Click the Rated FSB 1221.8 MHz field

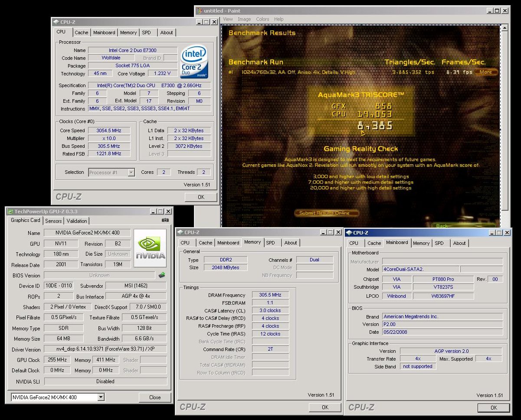pos(109,153)
